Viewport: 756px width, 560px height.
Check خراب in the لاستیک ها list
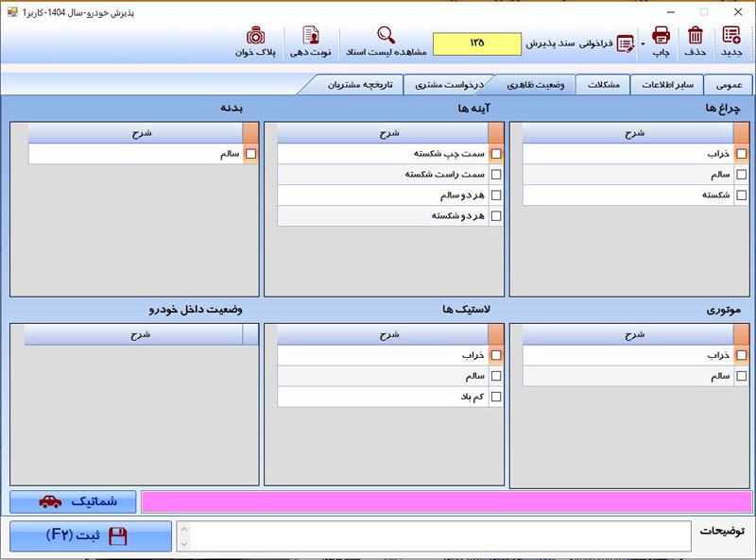coord(496,355)
